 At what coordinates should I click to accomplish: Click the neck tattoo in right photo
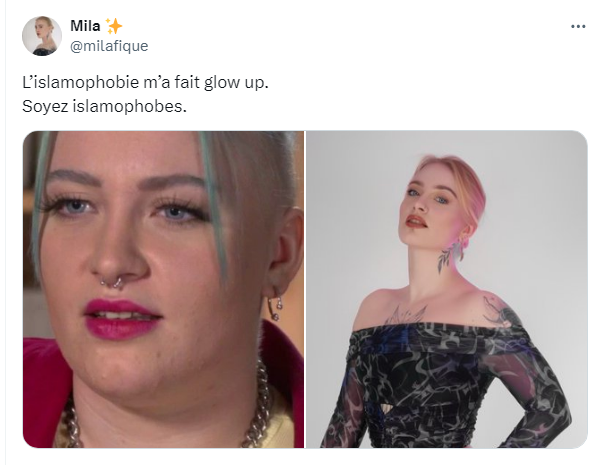coord(450,256)
